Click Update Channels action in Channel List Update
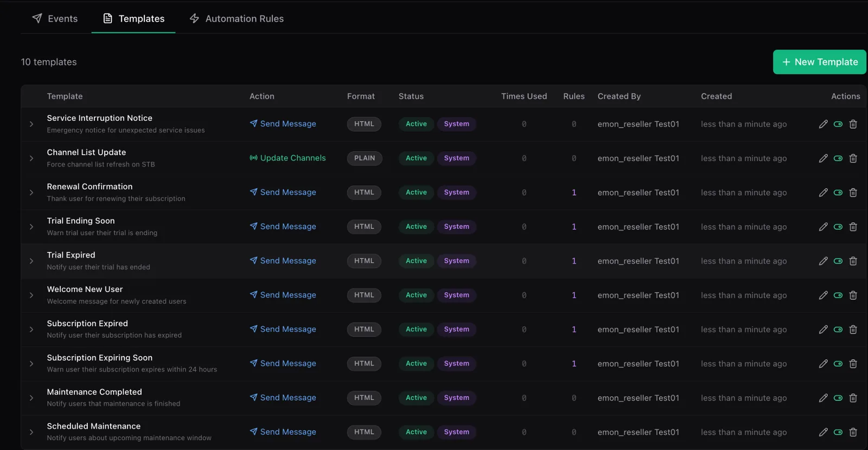 click(x=288, y=158)
